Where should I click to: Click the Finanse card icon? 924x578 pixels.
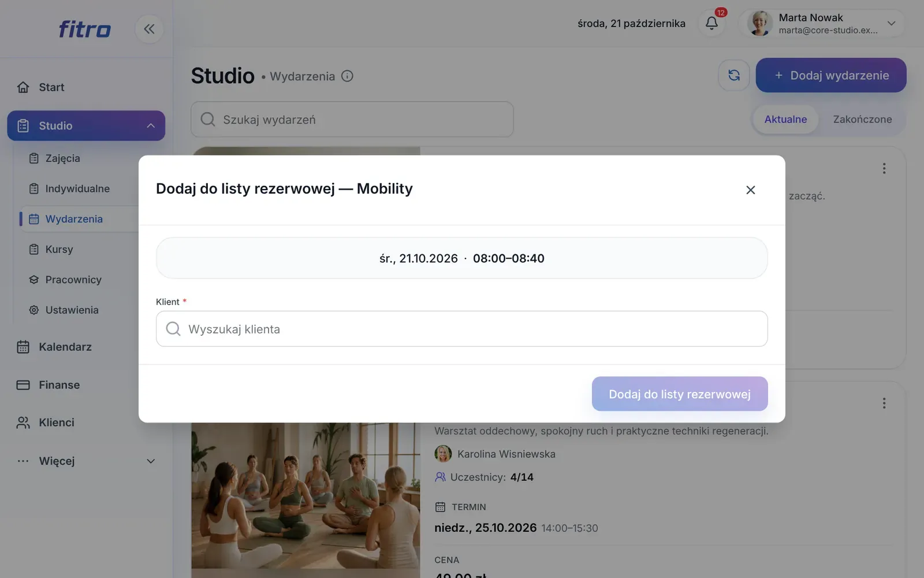pyautogui.click(x=23, y=385)
